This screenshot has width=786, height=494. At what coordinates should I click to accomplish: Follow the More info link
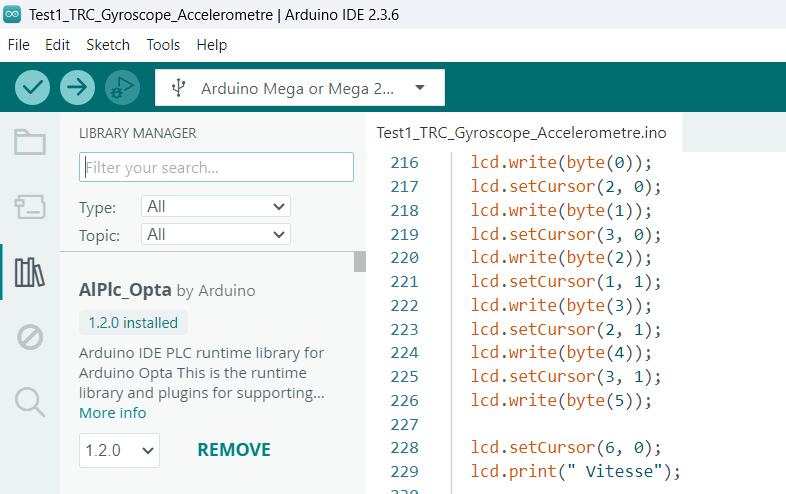[x=112, y=413]
